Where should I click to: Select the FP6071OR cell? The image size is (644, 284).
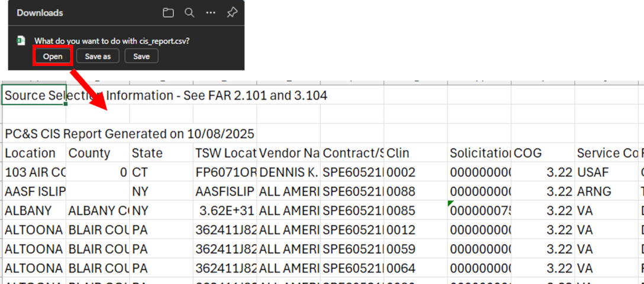(x=225, y=172)
